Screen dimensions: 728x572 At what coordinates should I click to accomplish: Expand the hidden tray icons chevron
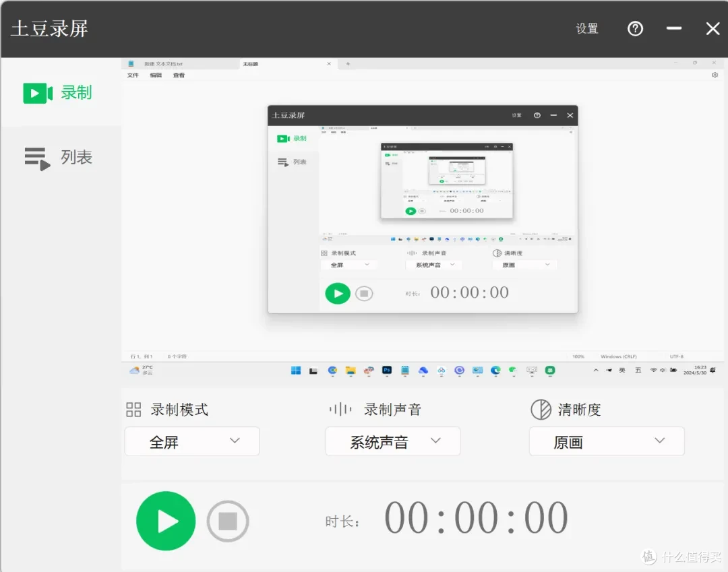click(596, 370)
